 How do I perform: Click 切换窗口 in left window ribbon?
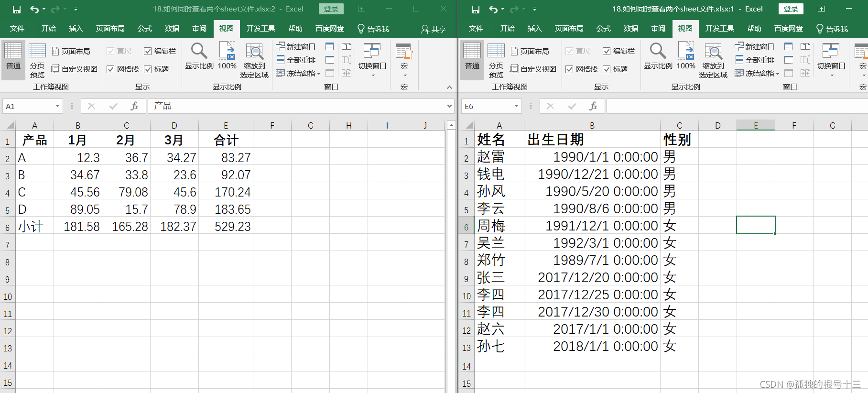372,59
